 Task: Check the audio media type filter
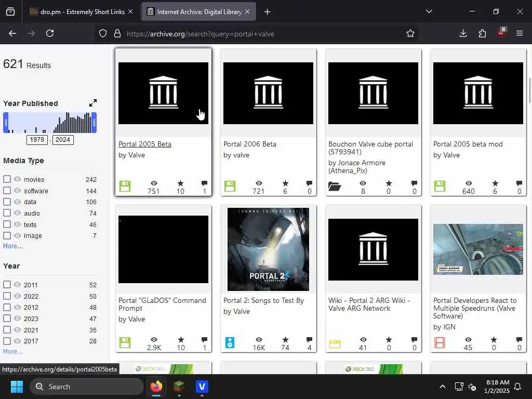[7, 212]
